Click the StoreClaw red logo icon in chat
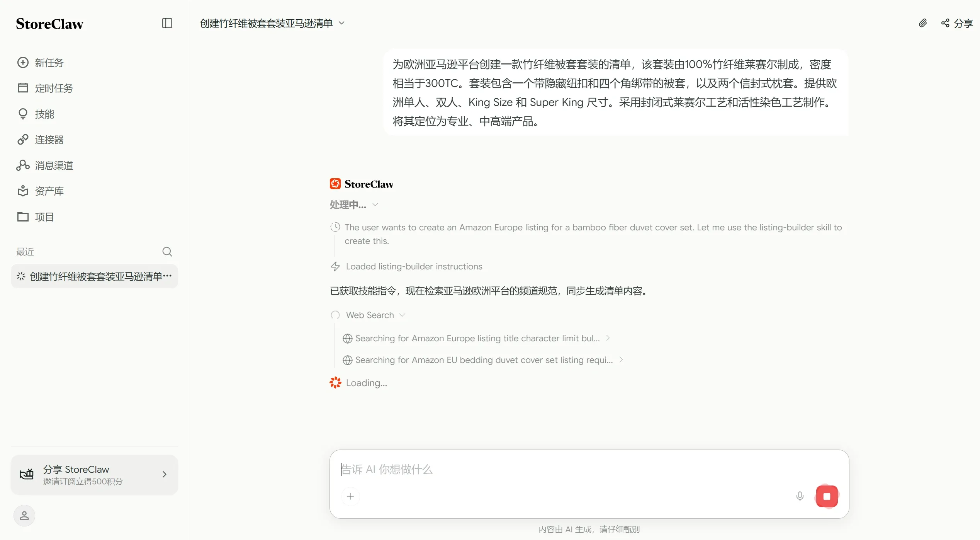 click(335, 184)
